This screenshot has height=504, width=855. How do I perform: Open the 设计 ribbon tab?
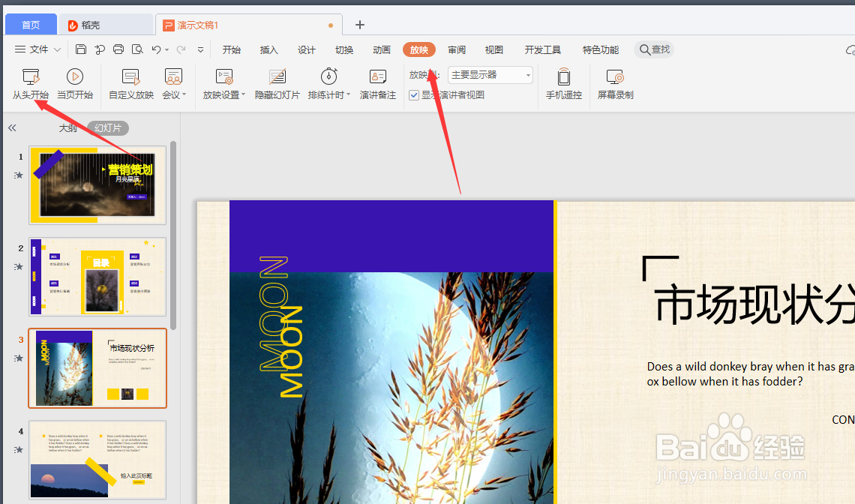307,49
